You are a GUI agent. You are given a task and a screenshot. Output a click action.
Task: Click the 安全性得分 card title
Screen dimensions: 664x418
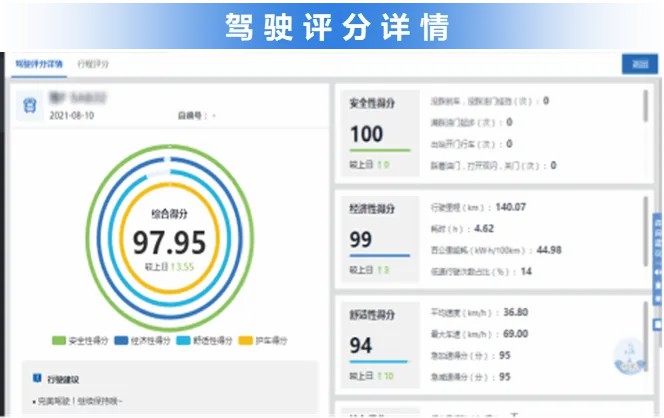(372, 103)
